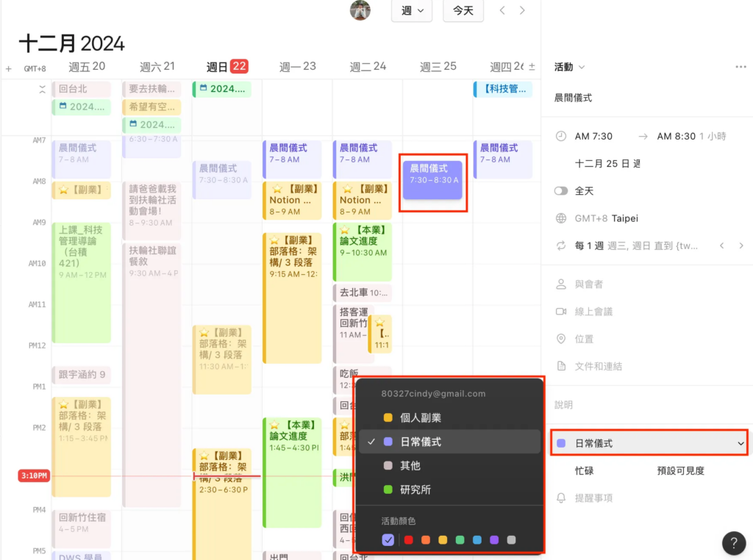The width and height of the screenshot is (753, 560).
Task: Collapse the all-day events section
Action: click(42, 89)
